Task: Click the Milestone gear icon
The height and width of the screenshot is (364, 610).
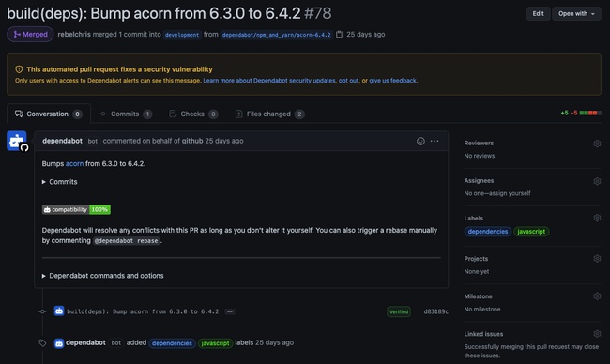Action: (x=597, y=296)
